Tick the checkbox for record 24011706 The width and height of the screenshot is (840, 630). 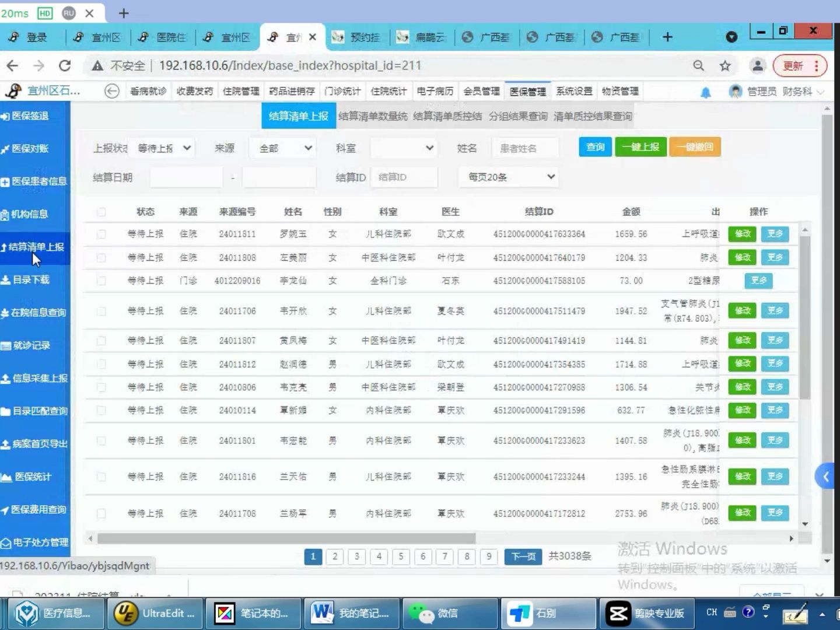[101, 310]
